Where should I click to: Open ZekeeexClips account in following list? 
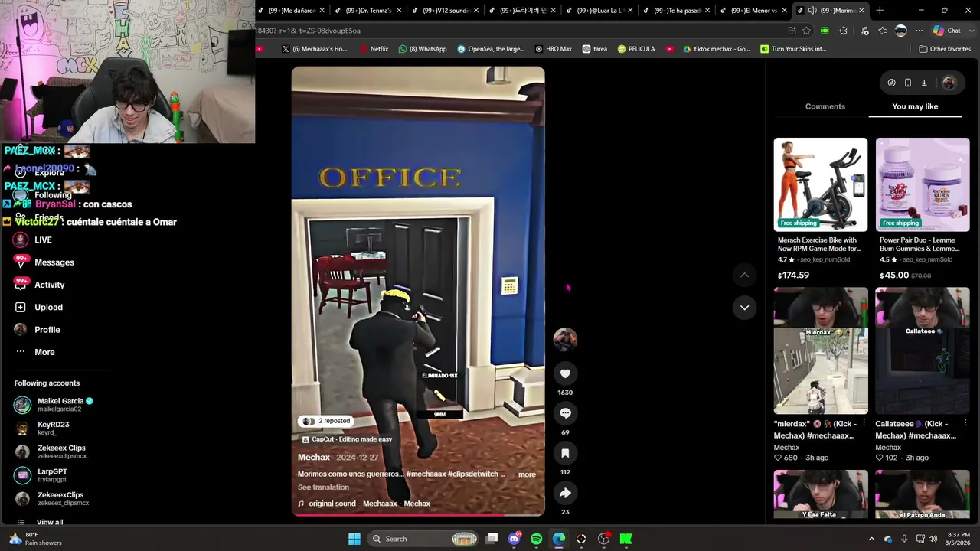[x=52, y=498]
